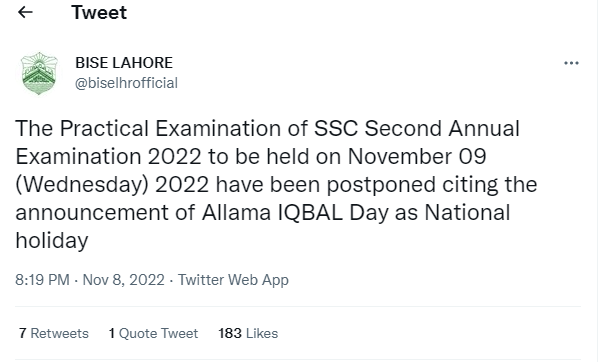Image resolution: width=610 pixels, height=362 pixels.
Task: Open the BISE LAHORE profile avatar
Action: point(39,73)
